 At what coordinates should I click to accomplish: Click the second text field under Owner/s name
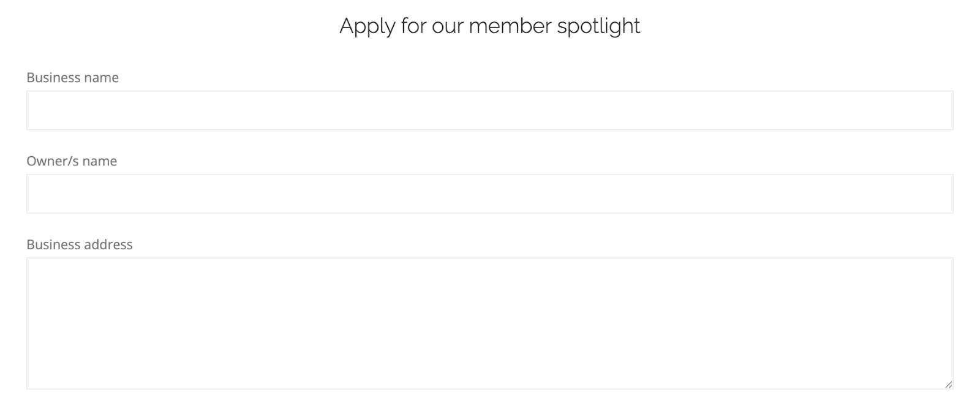pyautogui.click(x=490, y=193)
